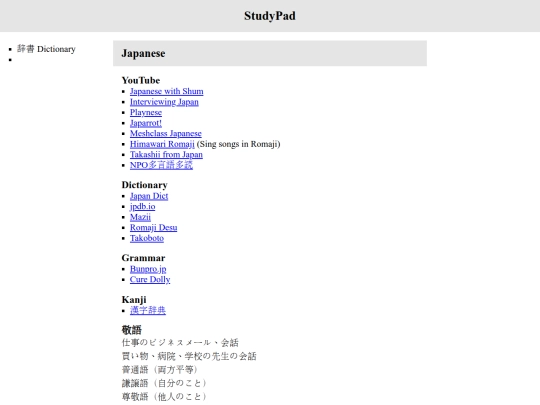This screenshot has width=540, height=405.
Task: Open the Bunpro.jp grammar link
Action: tap(148, 269)
